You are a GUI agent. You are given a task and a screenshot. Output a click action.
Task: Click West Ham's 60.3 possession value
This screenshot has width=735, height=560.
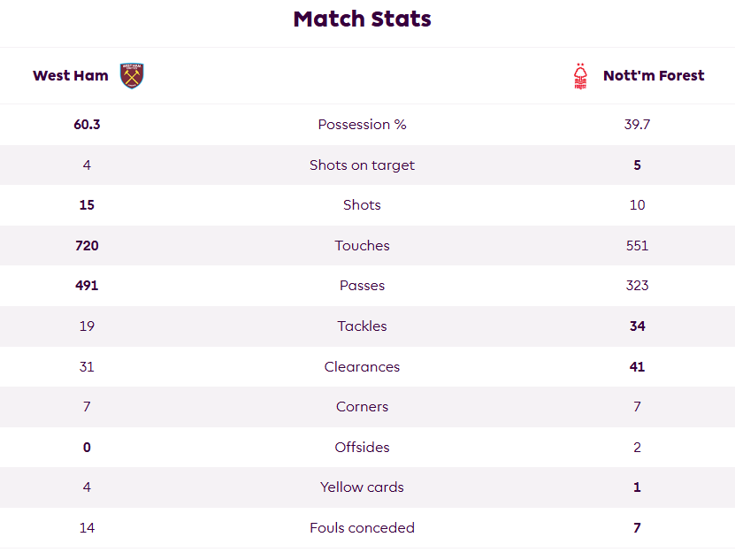pos(87,124)
